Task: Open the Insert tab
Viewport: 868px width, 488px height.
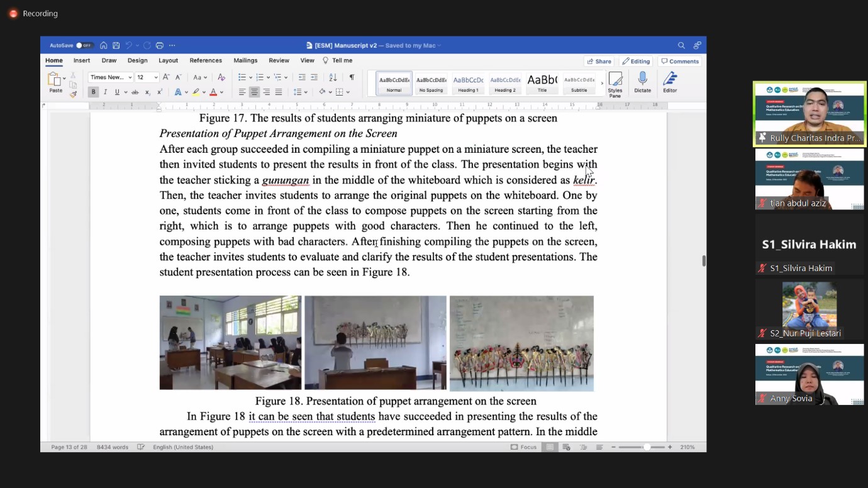Action: pos(82,60)
